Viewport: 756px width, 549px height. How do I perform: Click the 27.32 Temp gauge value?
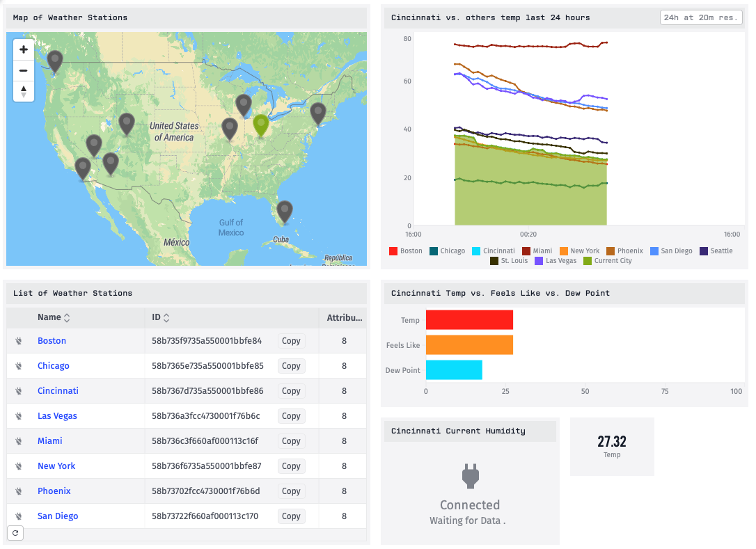tap(612, 442)
